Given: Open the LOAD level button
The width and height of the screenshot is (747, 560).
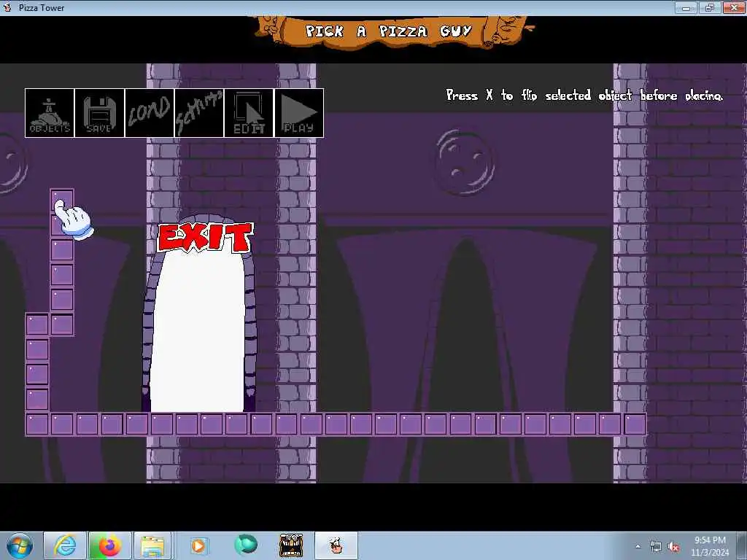Looking at the screenshot, I should [x=150, y=113].
